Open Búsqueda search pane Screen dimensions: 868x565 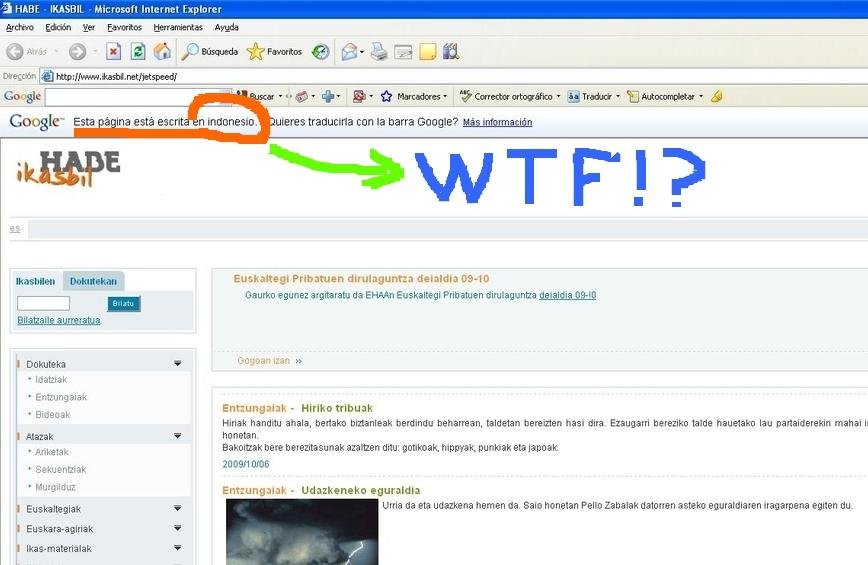tap(210, 51)
